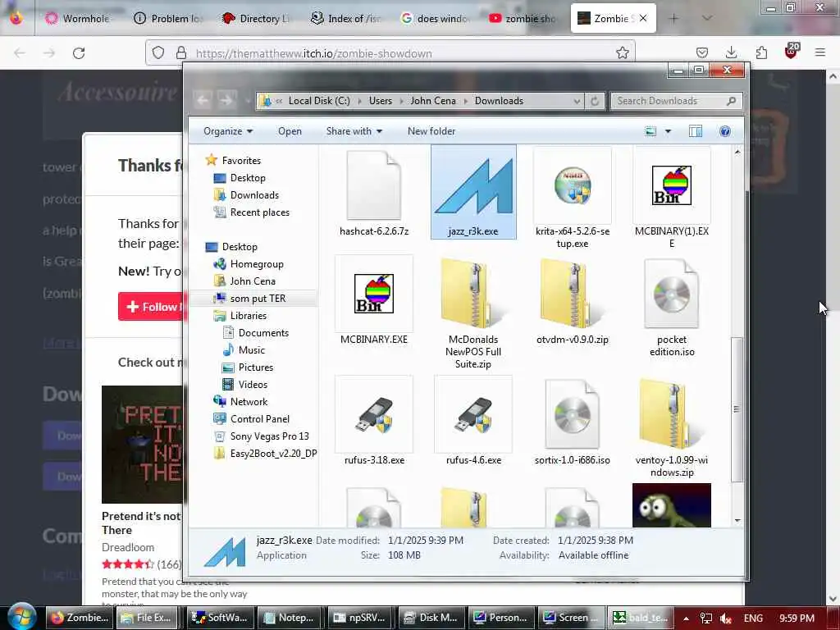This screenshot has height=630, width=840.
Task: Refresh the Downloads folder in Explorer
Action: [595, 101]
